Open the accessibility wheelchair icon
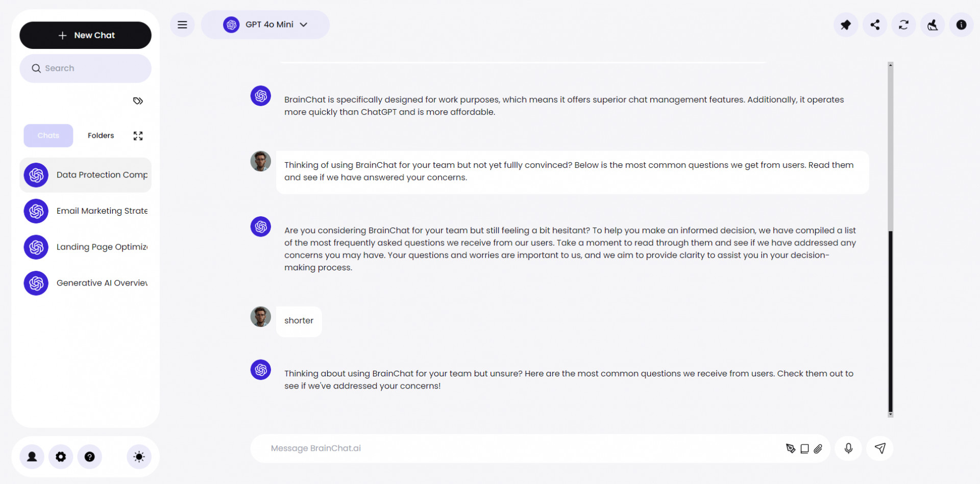 933,24
